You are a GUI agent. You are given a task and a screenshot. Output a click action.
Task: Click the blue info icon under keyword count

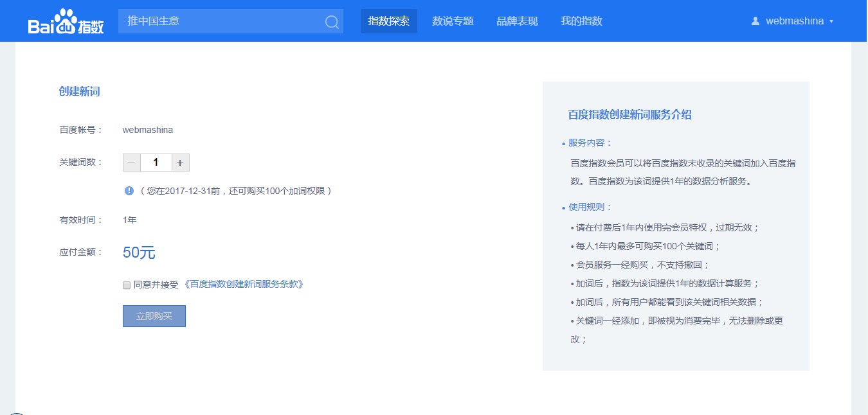click(129, 191)
